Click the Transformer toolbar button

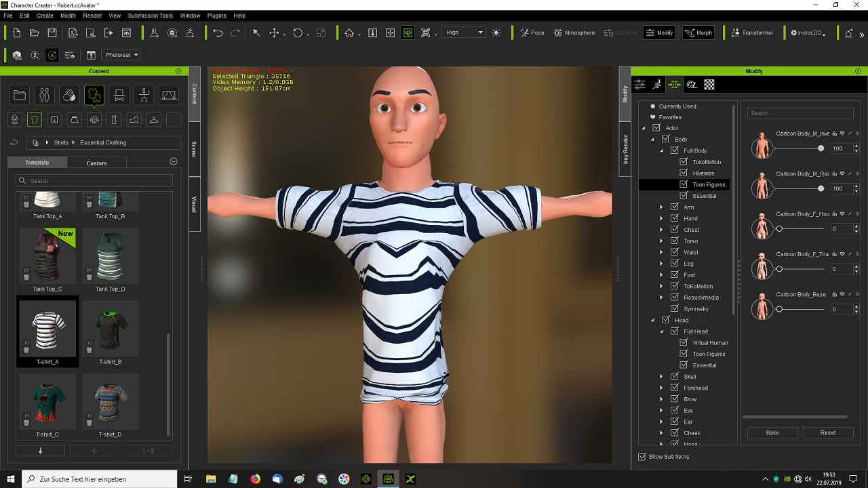tap(751, 33)
